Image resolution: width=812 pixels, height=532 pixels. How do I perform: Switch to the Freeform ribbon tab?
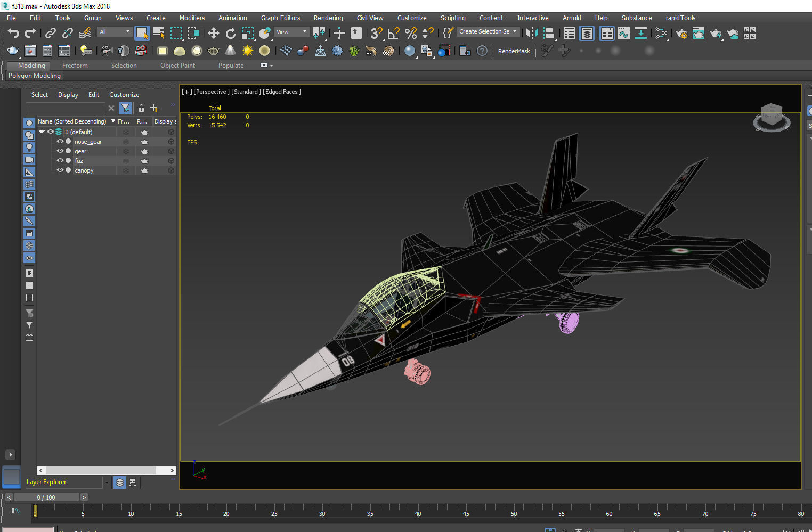[x=75, y=65]
